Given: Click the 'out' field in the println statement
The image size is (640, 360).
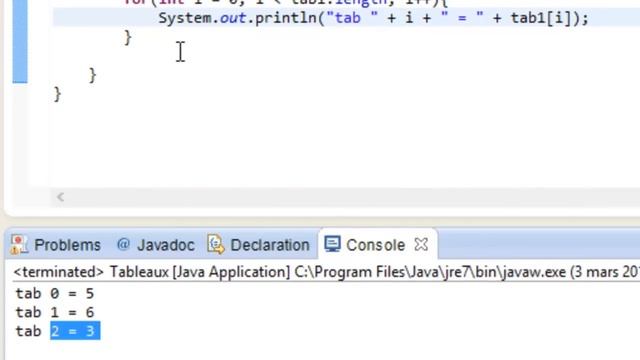Looking at the screenshot, I should pyautogui.click(x=233, y=18).
